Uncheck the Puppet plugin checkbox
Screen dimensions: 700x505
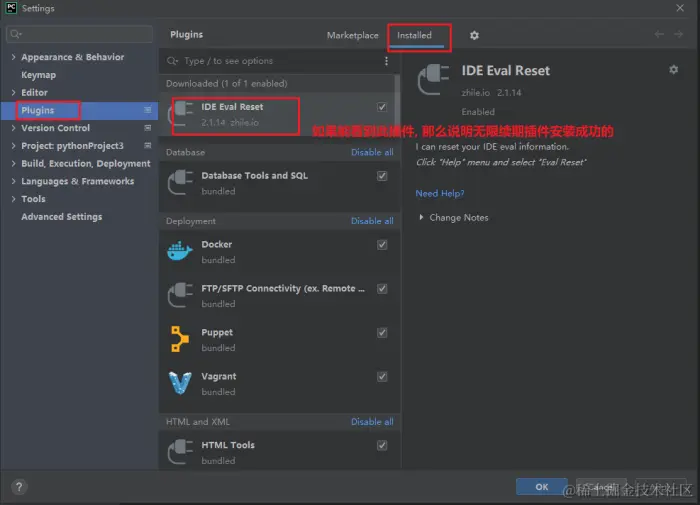[382, 333]
